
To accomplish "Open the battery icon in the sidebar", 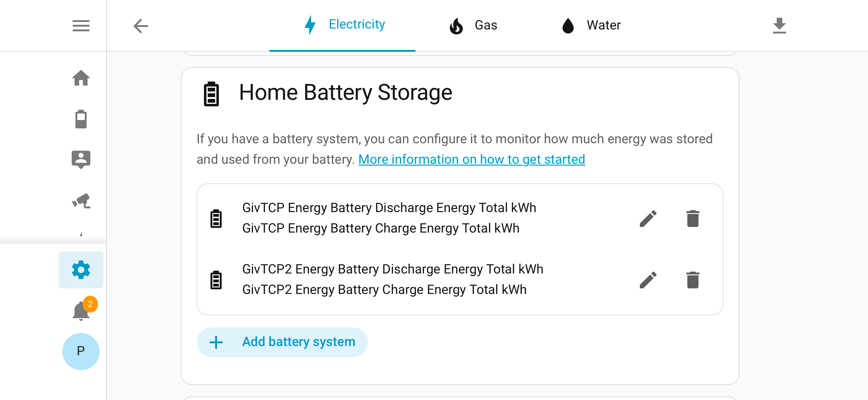I will [81, 119].
